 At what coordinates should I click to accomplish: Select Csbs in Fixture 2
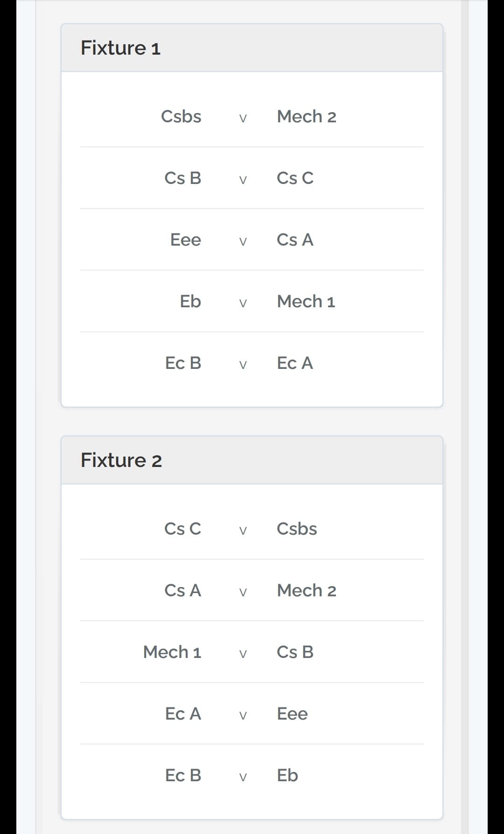click(x=297, y=529)
